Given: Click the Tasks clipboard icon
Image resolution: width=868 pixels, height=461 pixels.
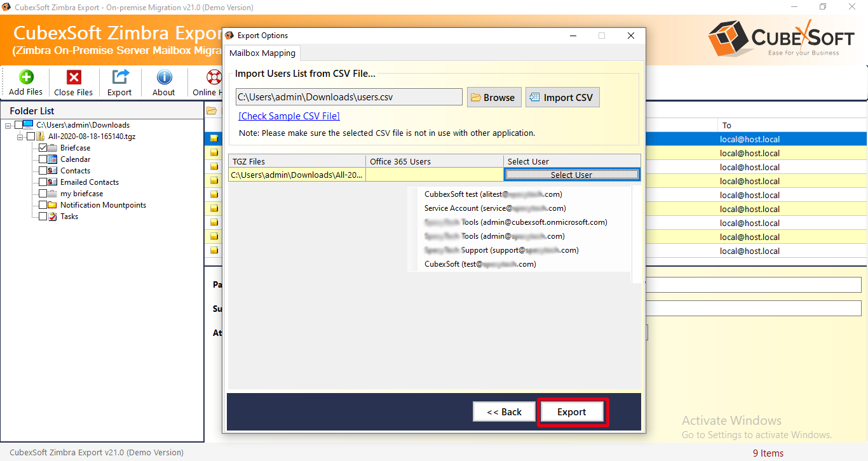Looking at the screenshot, I should click(x=53, y=217).
